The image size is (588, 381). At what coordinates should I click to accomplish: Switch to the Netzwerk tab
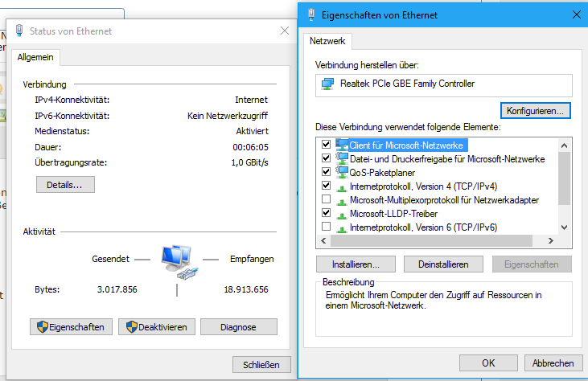(327, 41)
